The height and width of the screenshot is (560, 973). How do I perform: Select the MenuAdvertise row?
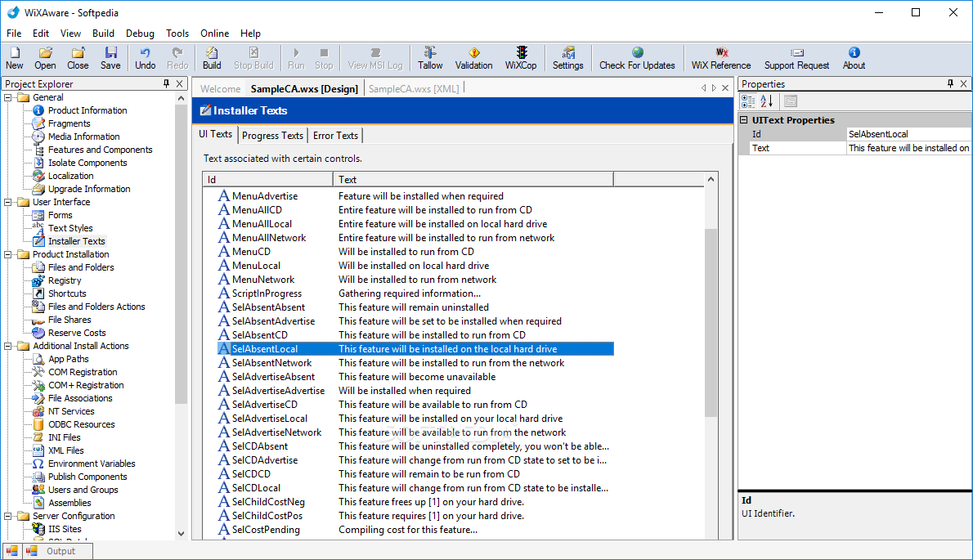(x=415, y=196)
